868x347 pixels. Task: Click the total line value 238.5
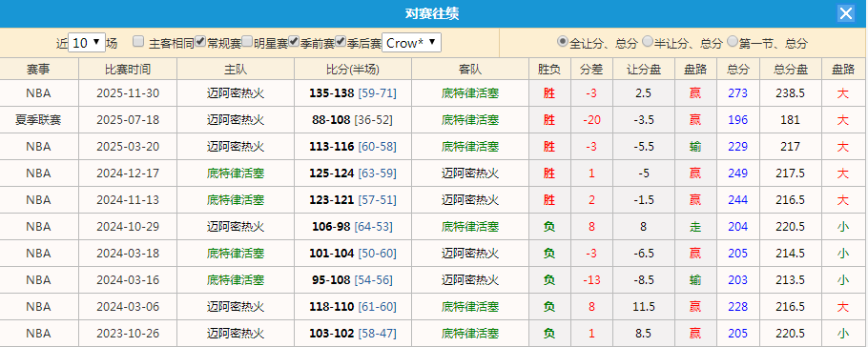[791, 93]
